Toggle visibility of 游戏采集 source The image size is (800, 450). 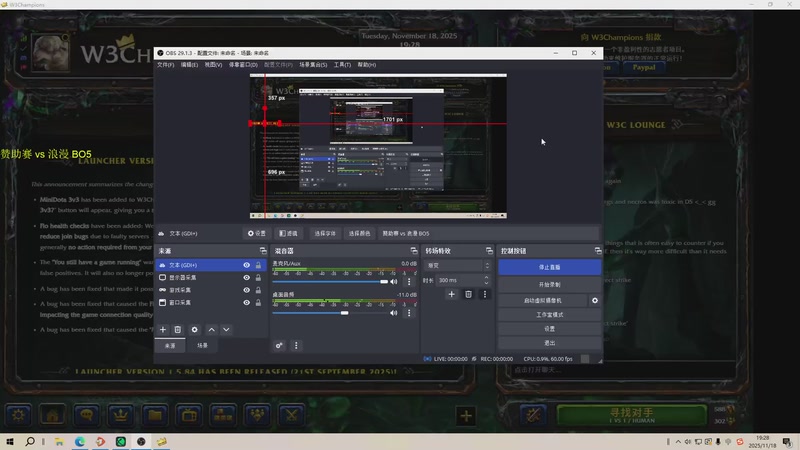[246, 290]
